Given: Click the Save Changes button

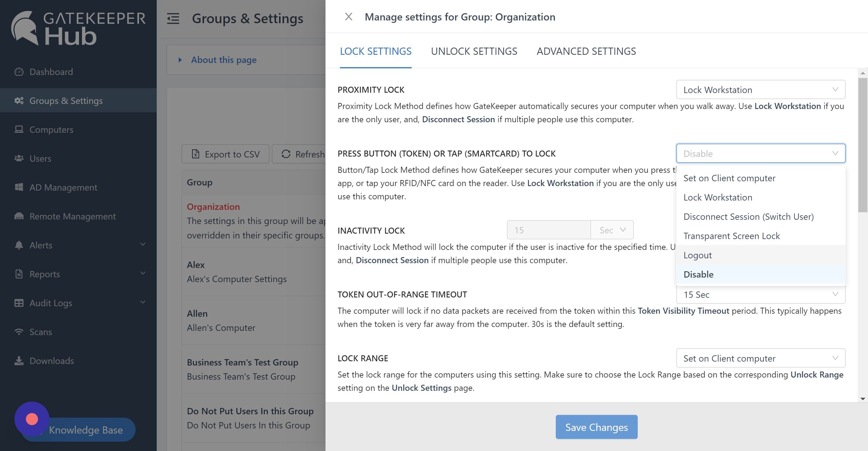Looking at the screenshot, I should [596, 427].
